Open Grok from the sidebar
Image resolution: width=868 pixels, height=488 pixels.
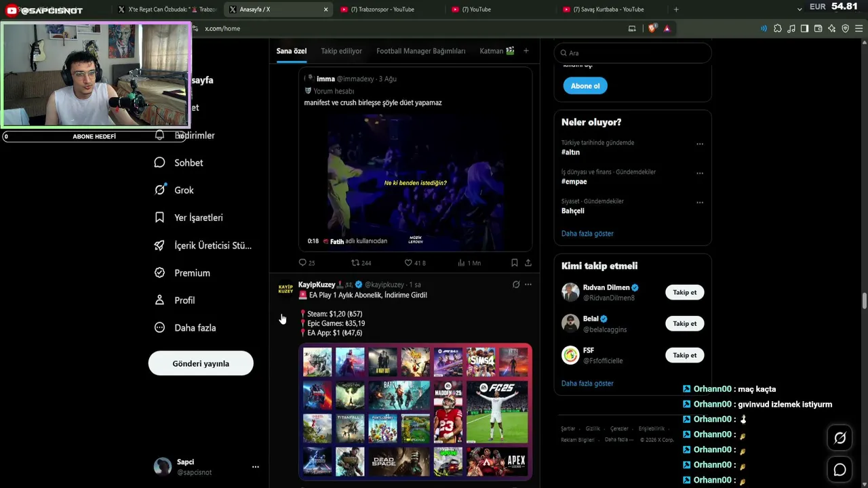[x=174, y=190]
